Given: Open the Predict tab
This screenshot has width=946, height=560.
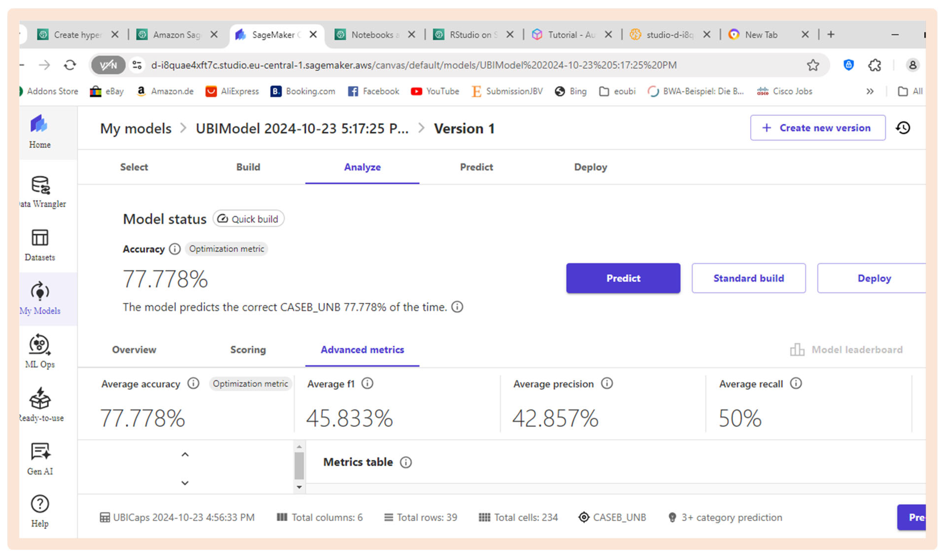Looking at the screenshot, I should 476,167.
